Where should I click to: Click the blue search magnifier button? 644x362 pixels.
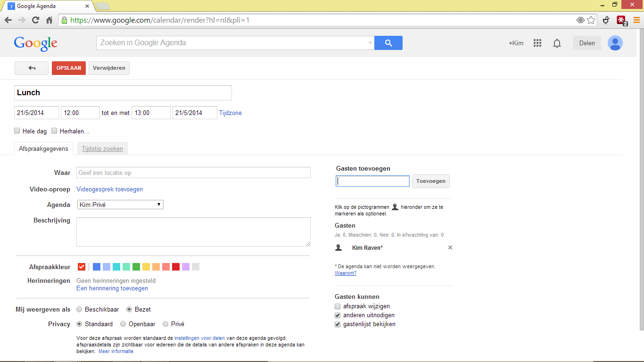388,43
